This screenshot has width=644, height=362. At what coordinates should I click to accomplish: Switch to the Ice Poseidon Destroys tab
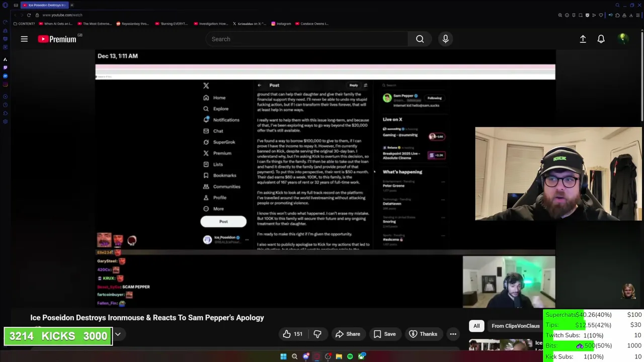(x=44, y=5)
